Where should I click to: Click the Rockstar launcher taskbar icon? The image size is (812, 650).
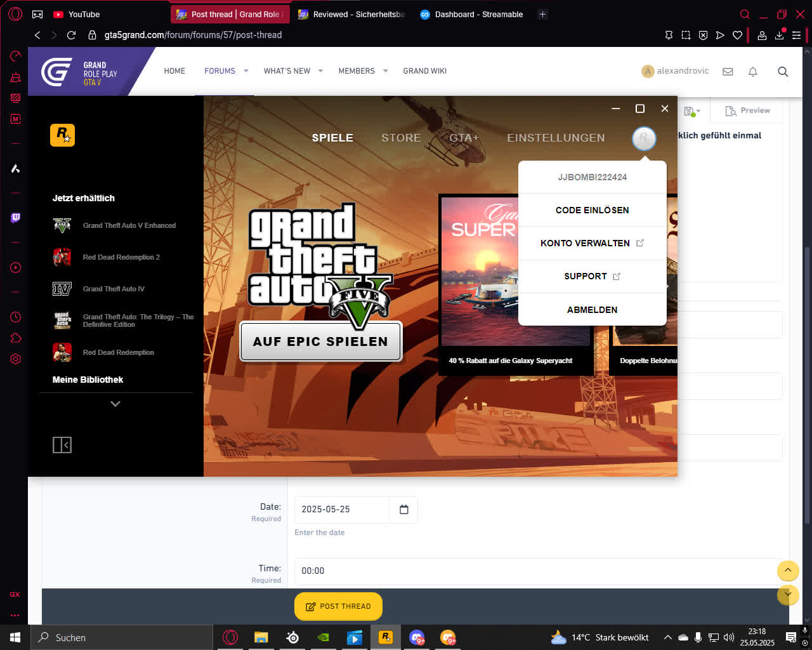[386, 637]
